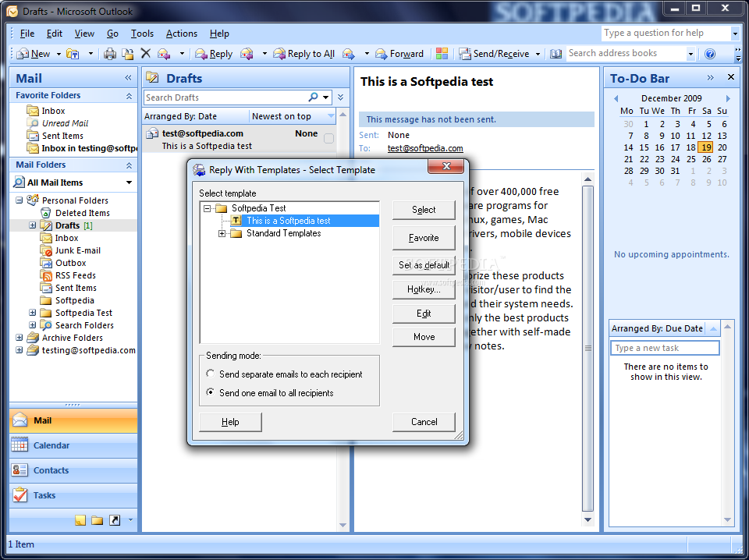Viewport: 749px width, 560px height.
Task: Click the blue Help question icon
Action: 710,54
